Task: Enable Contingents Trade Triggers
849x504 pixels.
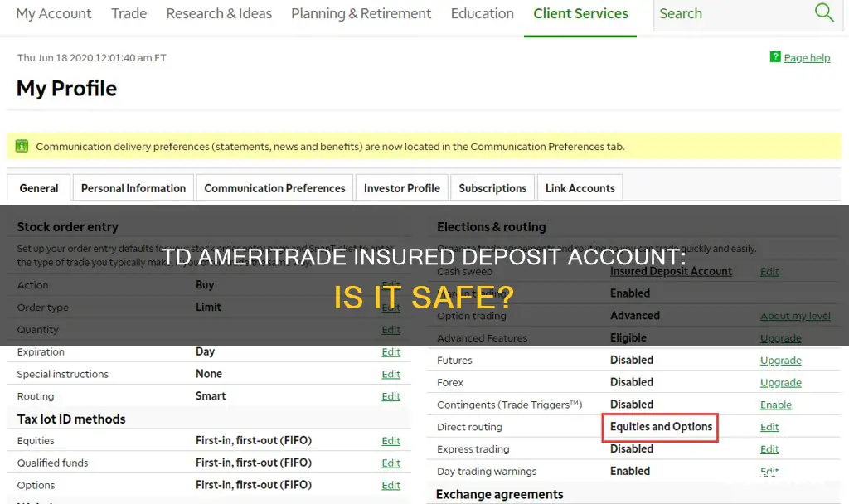Action: (x=776, y=405)
